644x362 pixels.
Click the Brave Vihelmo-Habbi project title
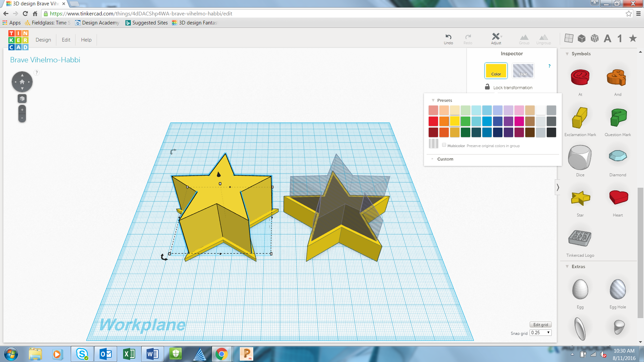point(45,60)
